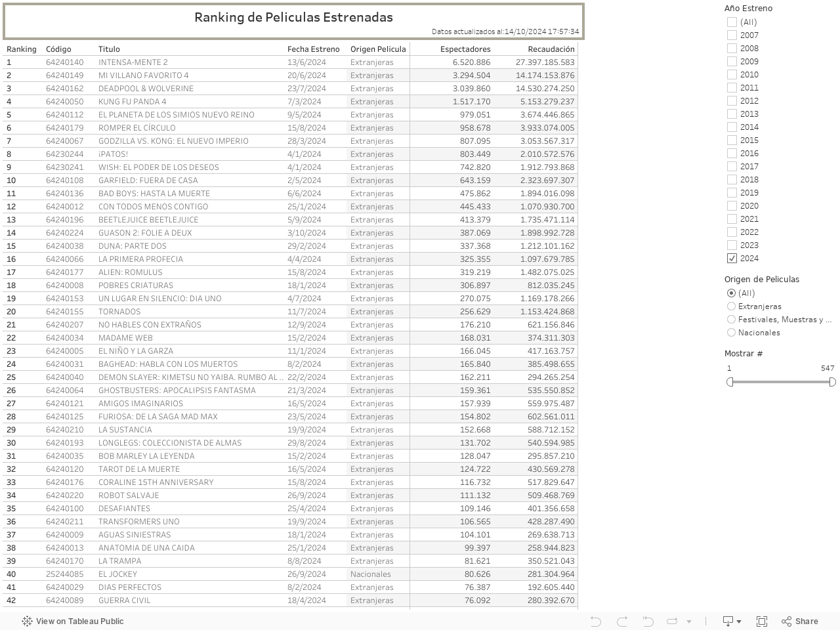The width and height of the screenshot is (840, 630).
Task: Check the 2010 year checkbox
Action: [732, 74]
